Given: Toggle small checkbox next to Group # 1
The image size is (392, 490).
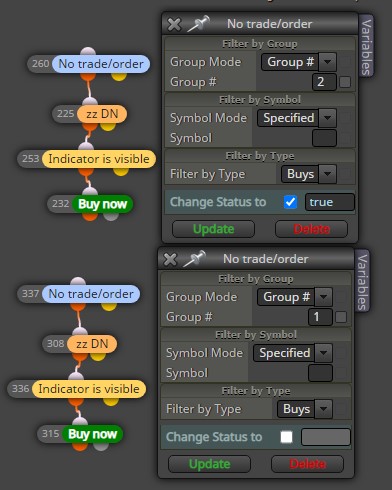Looking at the screenshot, I should pos(341,317).
